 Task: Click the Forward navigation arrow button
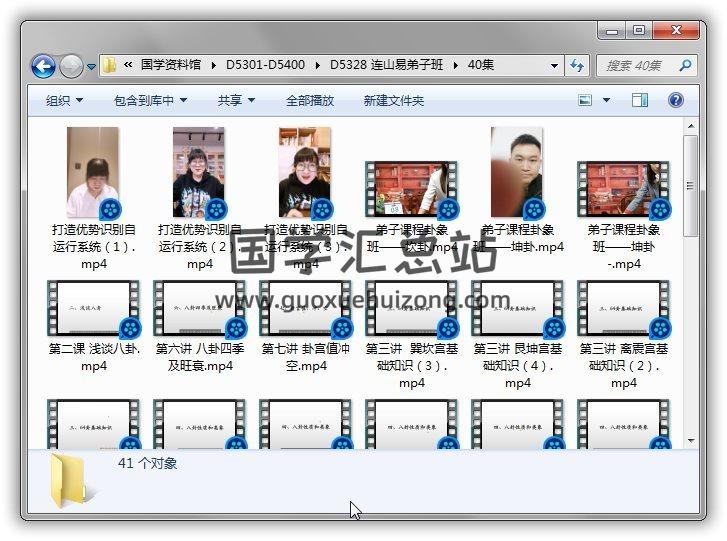click(71, 66)
